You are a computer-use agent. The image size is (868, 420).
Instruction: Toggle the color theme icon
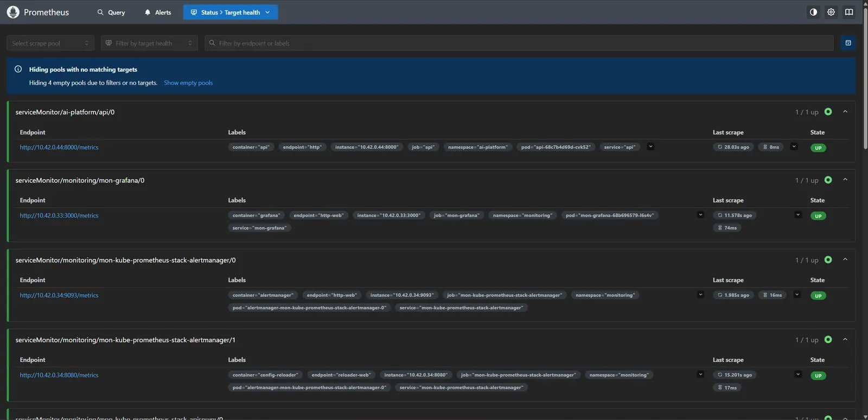813,12
